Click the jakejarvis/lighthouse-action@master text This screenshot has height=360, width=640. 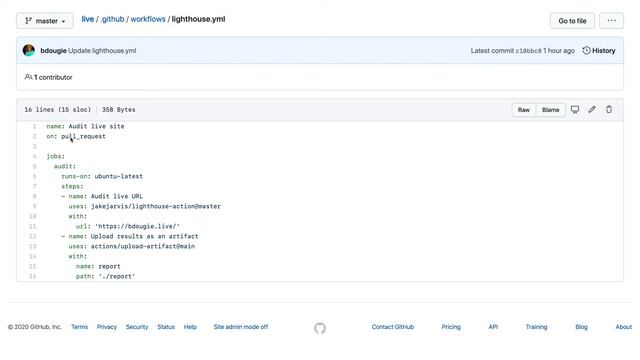point(156,207)
